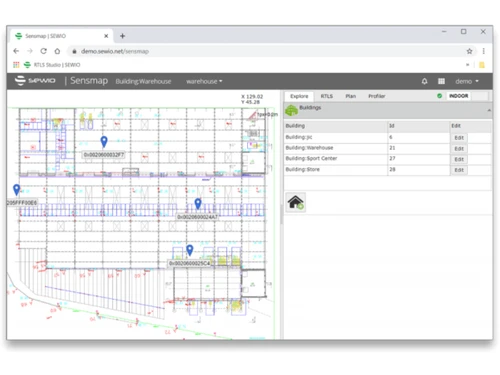Switch to the RTLS tab

coord(327,96)
